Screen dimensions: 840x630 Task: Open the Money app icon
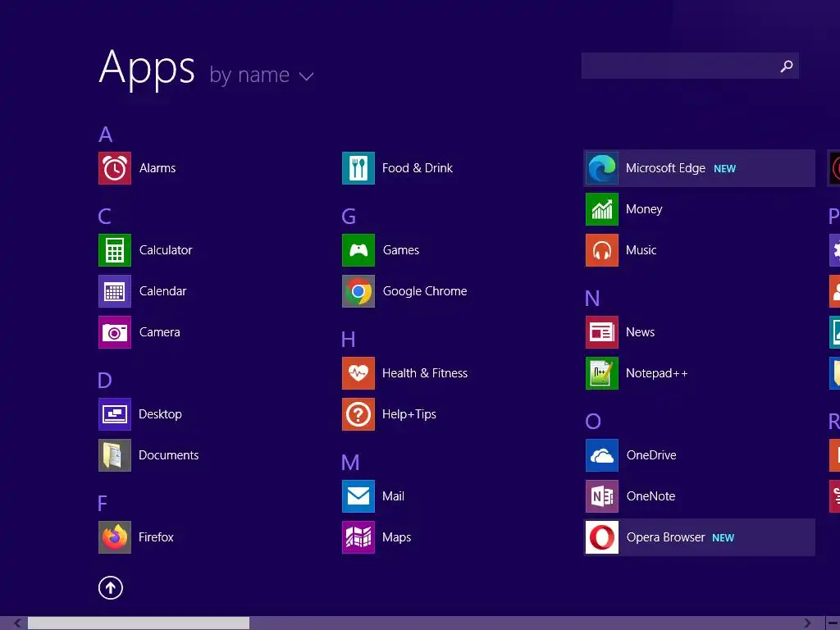(602, 209)
